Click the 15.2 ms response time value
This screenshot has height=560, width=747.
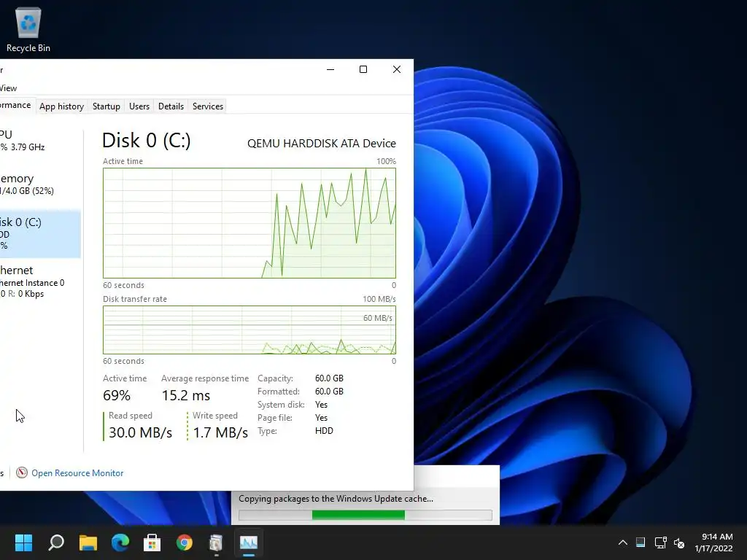coord(186,395)
